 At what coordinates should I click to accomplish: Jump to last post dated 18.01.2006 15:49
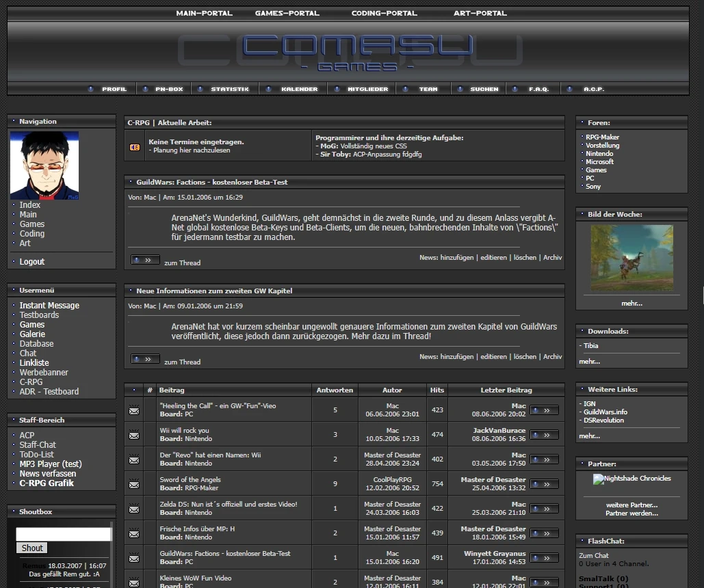pyautogui.click(x=544, y=534)
